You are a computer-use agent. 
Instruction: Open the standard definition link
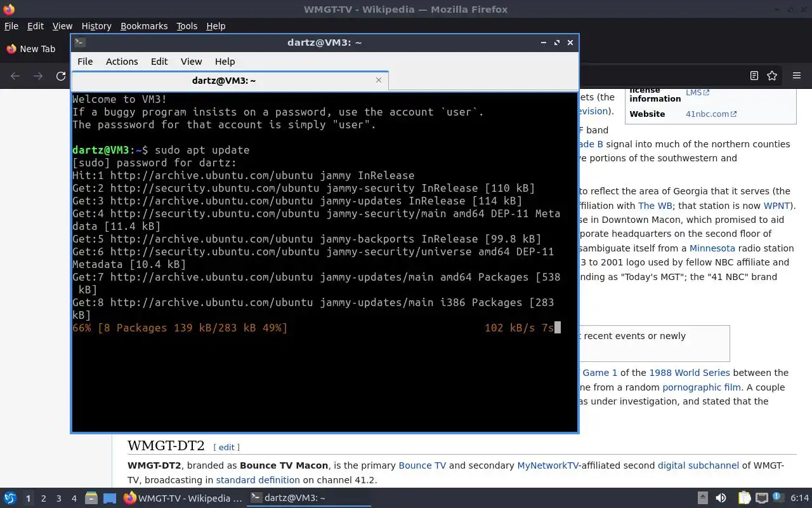point(258,480)
